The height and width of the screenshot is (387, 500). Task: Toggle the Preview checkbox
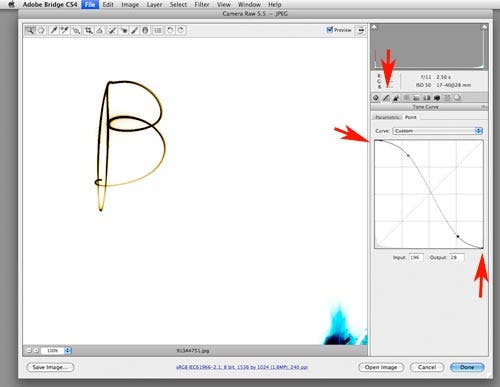click(330, 30)
